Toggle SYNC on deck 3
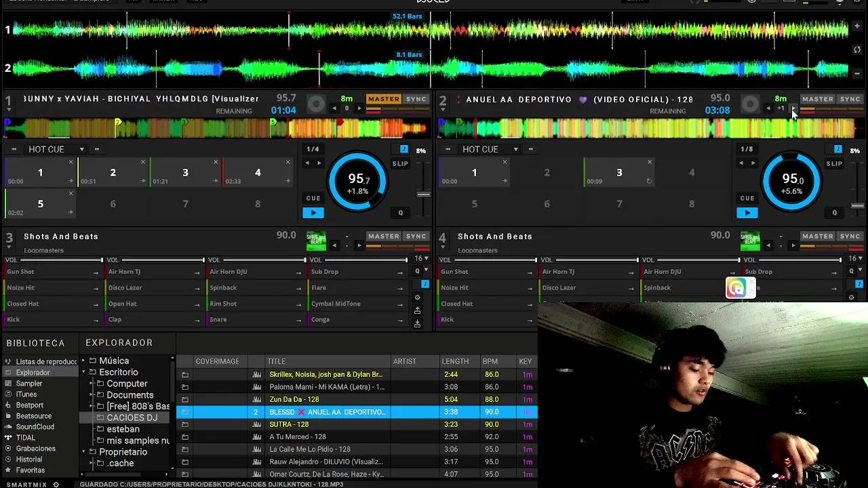The image size is (868, 488). click(x=416, y=237)
